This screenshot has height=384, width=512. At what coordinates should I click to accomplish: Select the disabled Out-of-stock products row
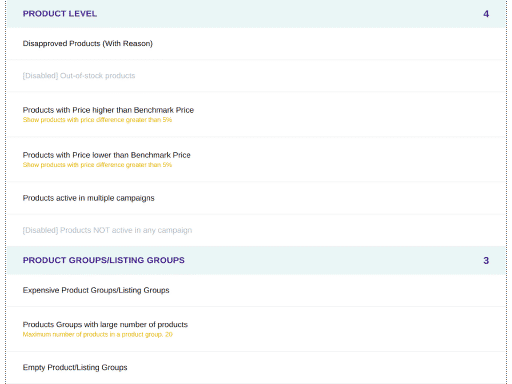click(256, 76)
